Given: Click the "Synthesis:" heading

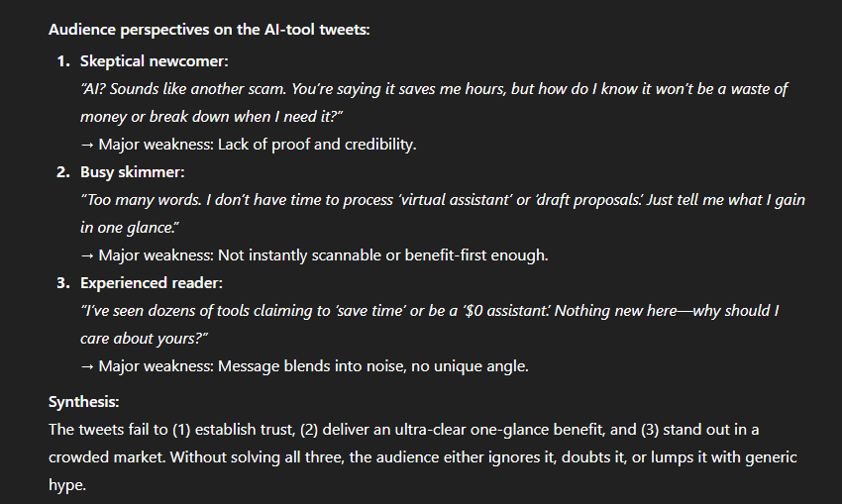Looking at the screenshot, I should 85,402.
